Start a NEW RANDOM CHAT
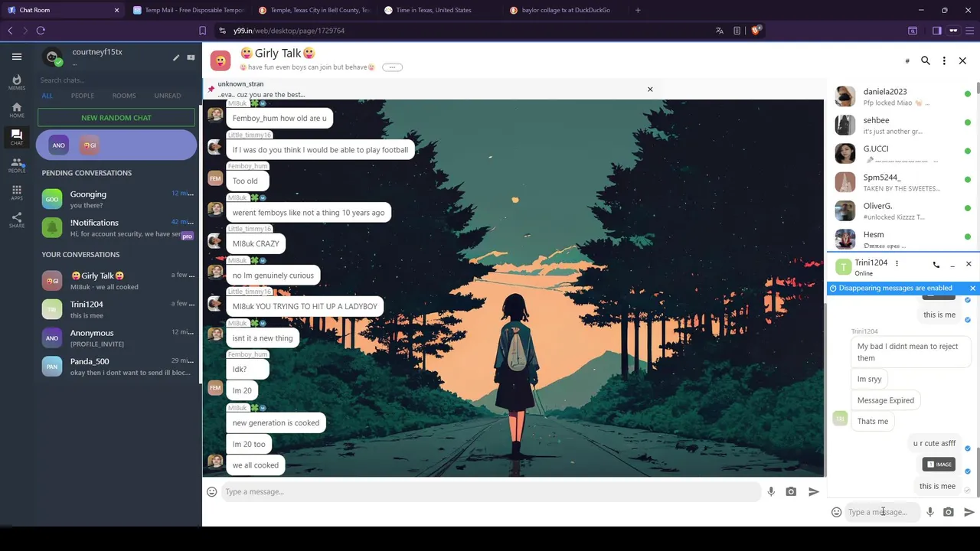Image resolution: width=980 pixels, height=551 pixels. coord(116,118)
